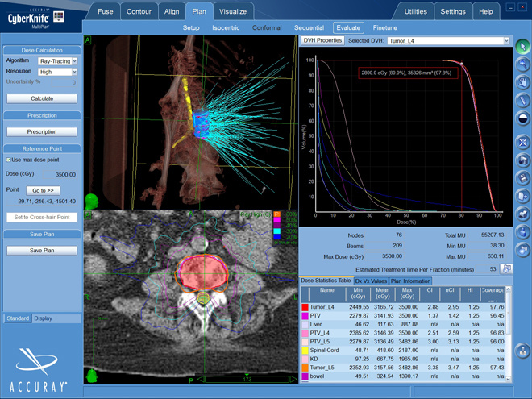Click the slice position slider showing 173
The image size is (532, 399).
coord(247,379)
